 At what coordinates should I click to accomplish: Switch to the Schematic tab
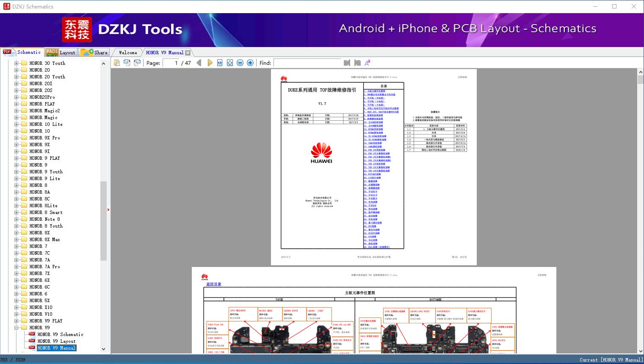click(x=22, y=52)
